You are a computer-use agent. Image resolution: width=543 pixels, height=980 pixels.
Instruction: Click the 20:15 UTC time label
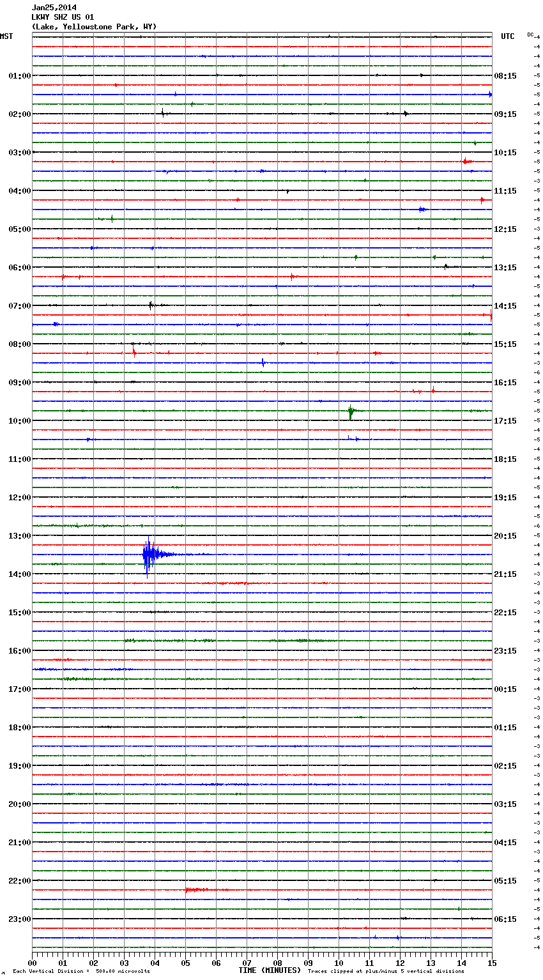coord(505,536)
